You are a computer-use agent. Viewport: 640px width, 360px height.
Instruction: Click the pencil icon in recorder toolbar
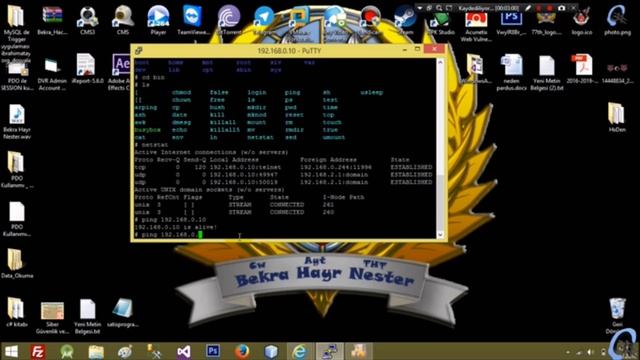tap(528, 7)
